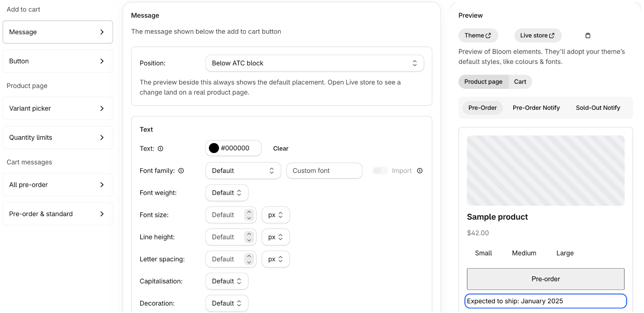Viewport: 644px width, 313px height.
Task: Open the Line height px unit dropdown
Action: point(276,237)
